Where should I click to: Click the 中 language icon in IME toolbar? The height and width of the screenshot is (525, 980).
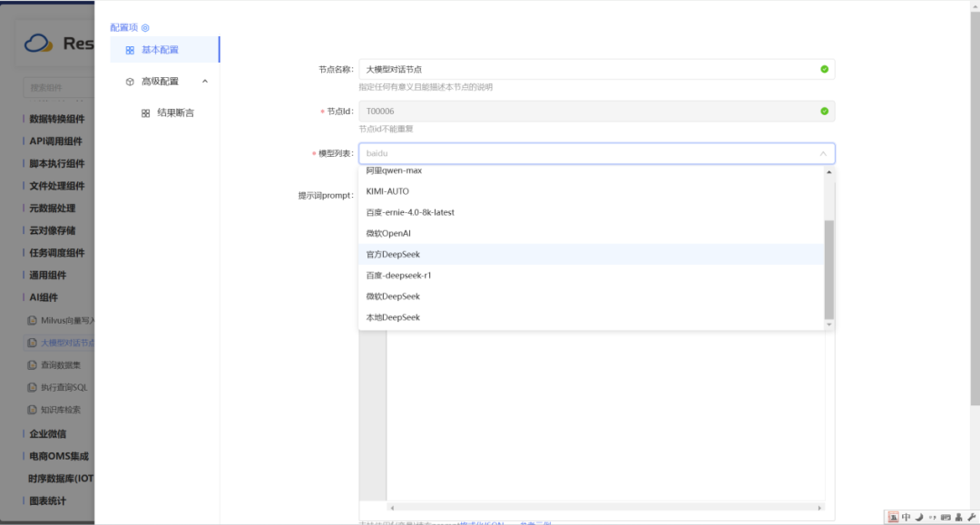click(x=906, y=517)
